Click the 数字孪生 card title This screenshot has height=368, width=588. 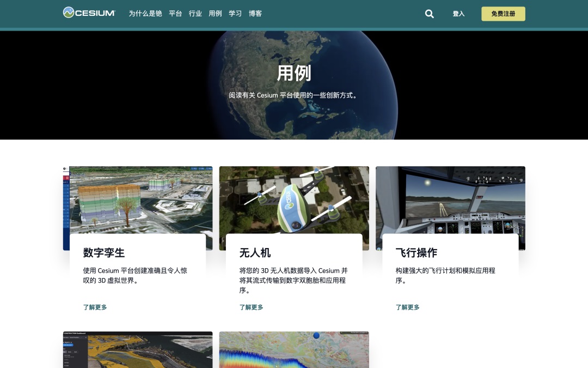(104, 253)
